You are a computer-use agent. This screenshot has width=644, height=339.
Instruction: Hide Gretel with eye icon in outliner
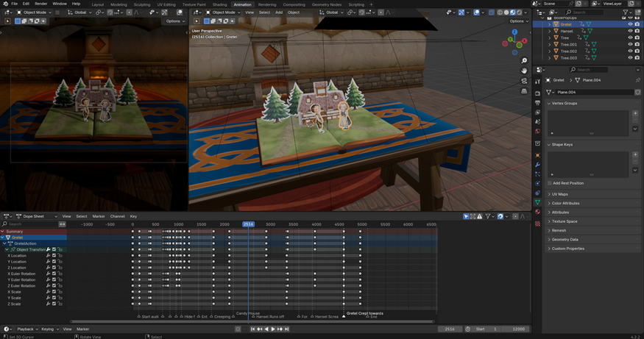(x=630, y=24)
